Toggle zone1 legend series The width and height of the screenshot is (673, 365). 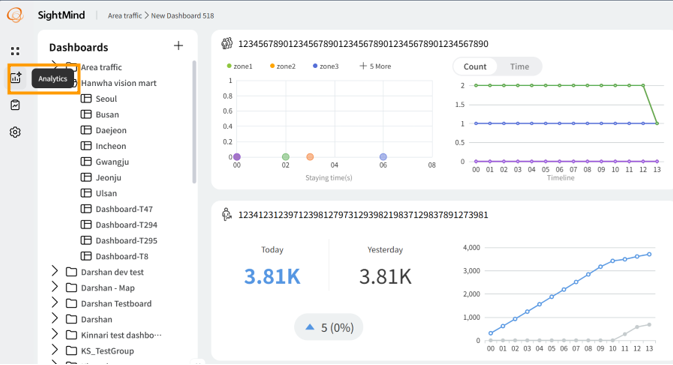click(239, 66)
